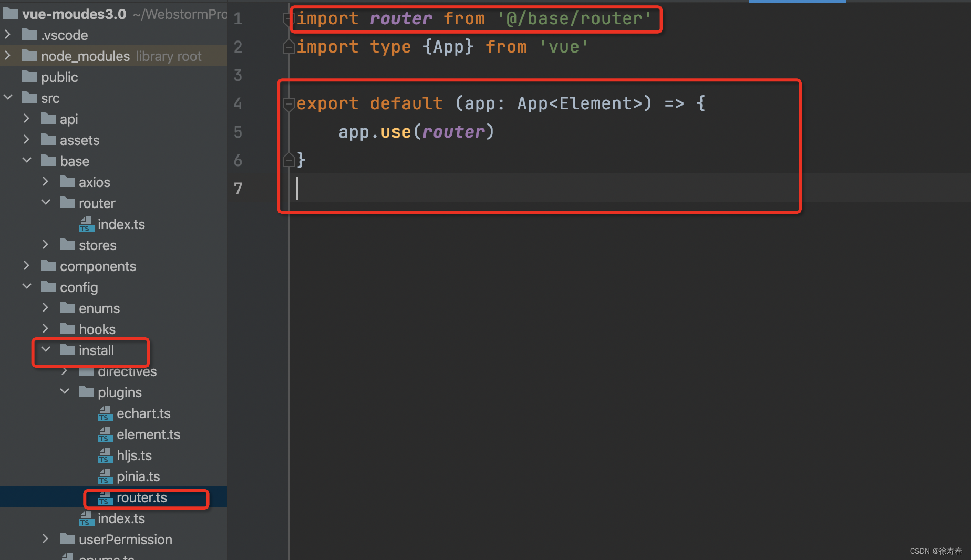Collapse the install folder chevron
971x560 pixels.
[x=46, y=349]
